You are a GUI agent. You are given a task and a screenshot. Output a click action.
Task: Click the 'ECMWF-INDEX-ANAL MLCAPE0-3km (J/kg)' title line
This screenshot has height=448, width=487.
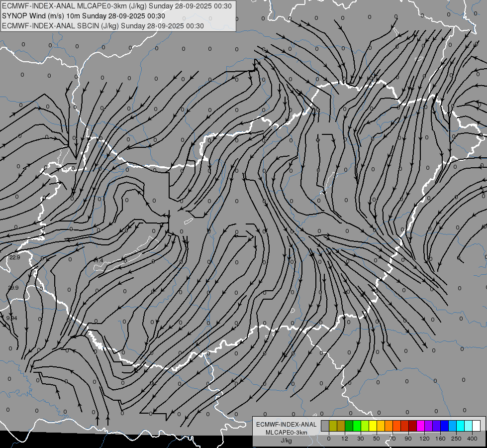point(117,6)
